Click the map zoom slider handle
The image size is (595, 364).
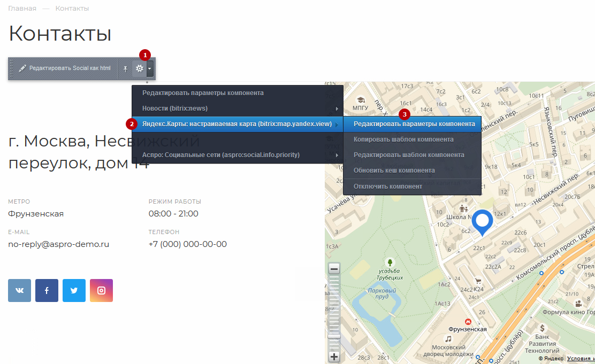[334, 336]
